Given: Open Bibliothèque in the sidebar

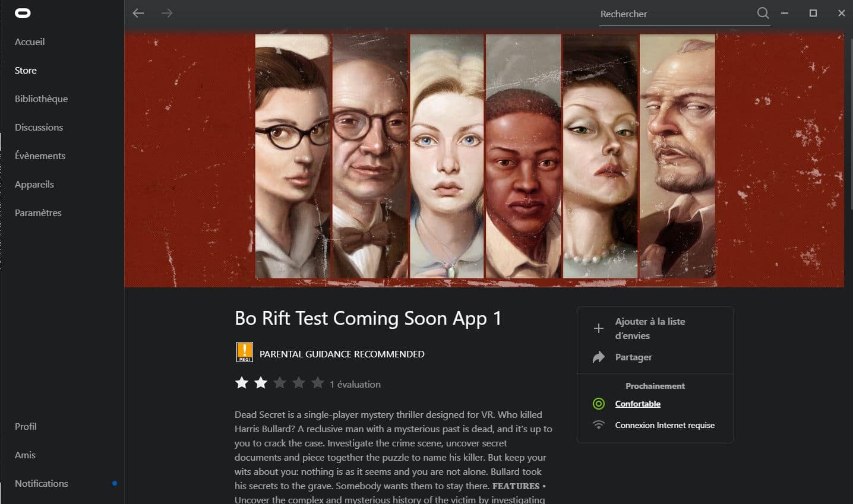Looking at the screenshot, I should [x=41, y=99].
